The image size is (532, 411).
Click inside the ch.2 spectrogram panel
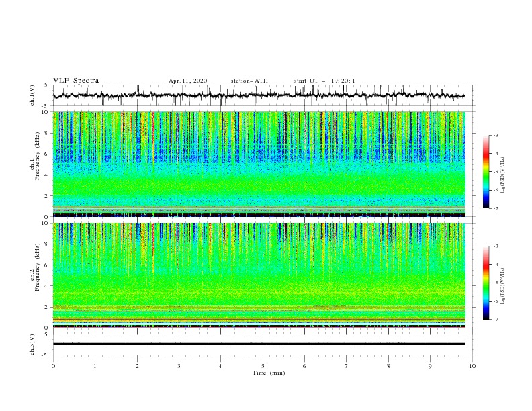click(x=259, y=275)
